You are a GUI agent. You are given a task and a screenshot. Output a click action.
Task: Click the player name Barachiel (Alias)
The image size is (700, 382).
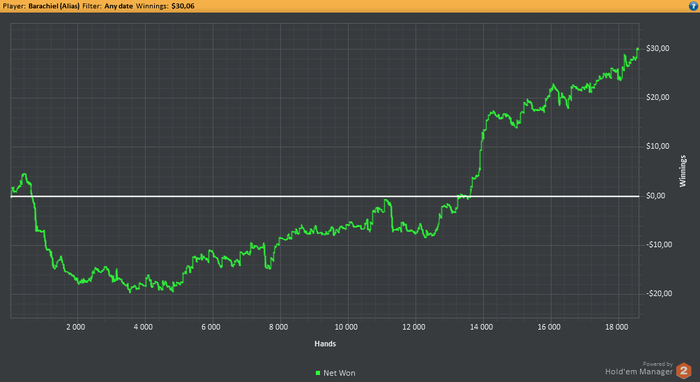point(54,6)
